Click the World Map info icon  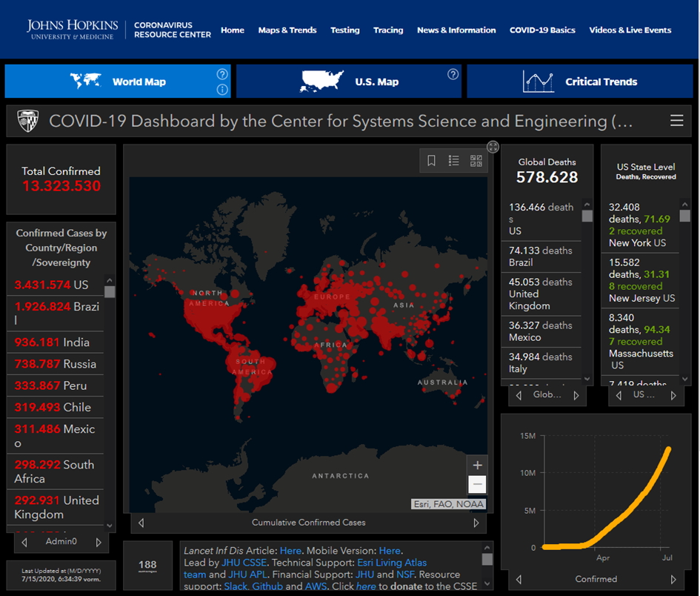tap(222, 90)
